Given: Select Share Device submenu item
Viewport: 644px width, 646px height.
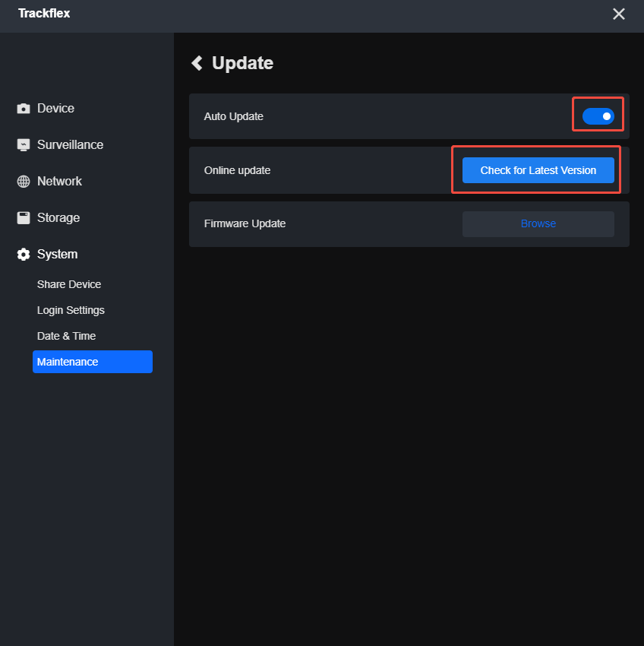Looking at the screenshot, I should click(69, 284).
